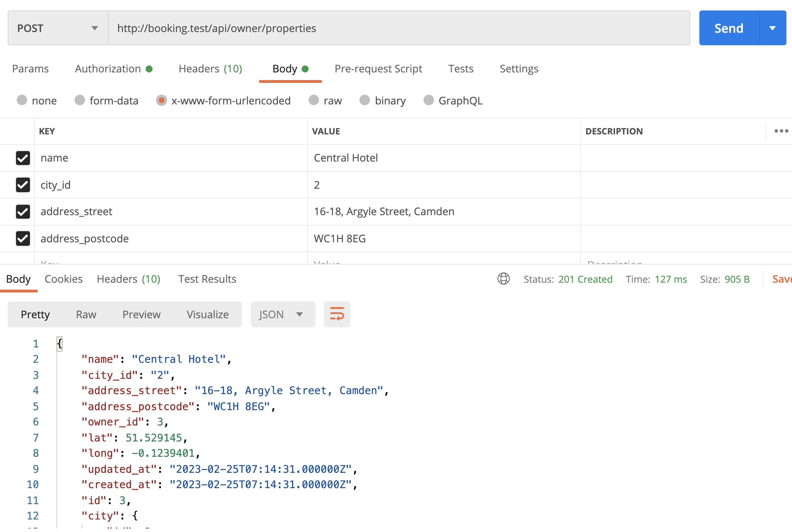Click the "lat": 51.529145 line
792x532 pixels.
(x=134, y=438)
